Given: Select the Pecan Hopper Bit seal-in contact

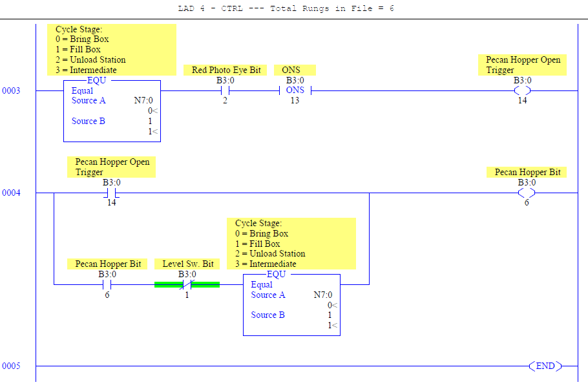Looking at the screenshot, I should point(107,285).
